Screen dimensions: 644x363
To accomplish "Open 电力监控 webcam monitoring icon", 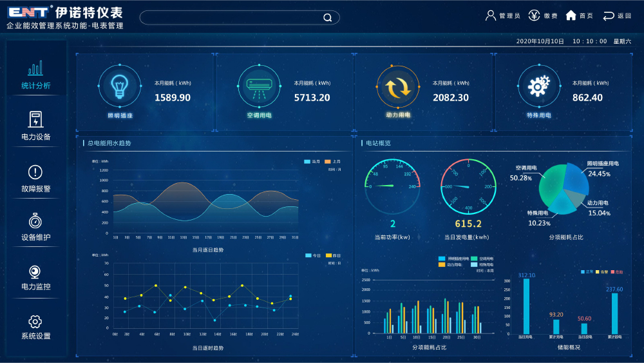I will pyautogui.click(x=35, y=271).
